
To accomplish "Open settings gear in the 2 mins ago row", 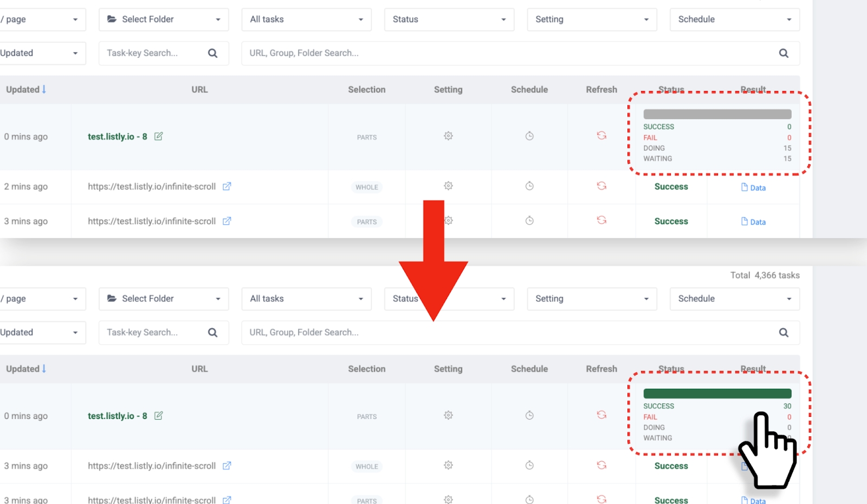I will pos(448,186).
